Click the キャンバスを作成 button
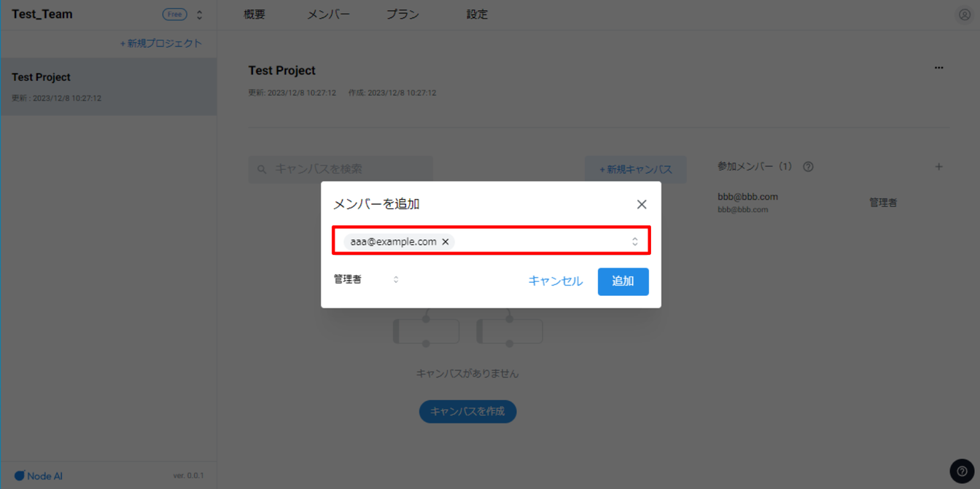The height and width of the screenshot is (489, 980). (468, 412)
